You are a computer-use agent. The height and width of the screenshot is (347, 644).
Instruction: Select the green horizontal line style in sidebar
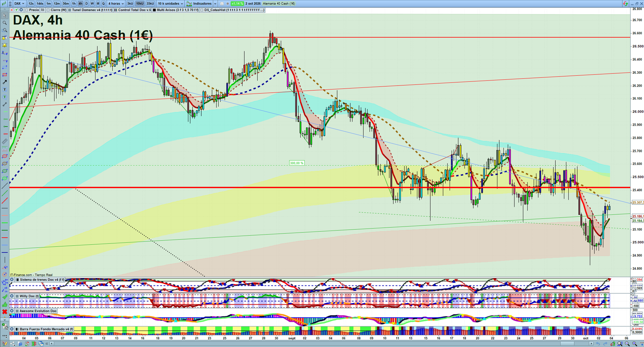5,223
